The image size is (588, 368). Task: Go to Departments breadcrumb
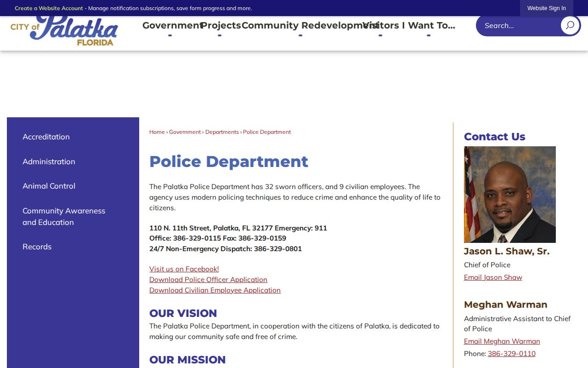click(x=222, y=132)
